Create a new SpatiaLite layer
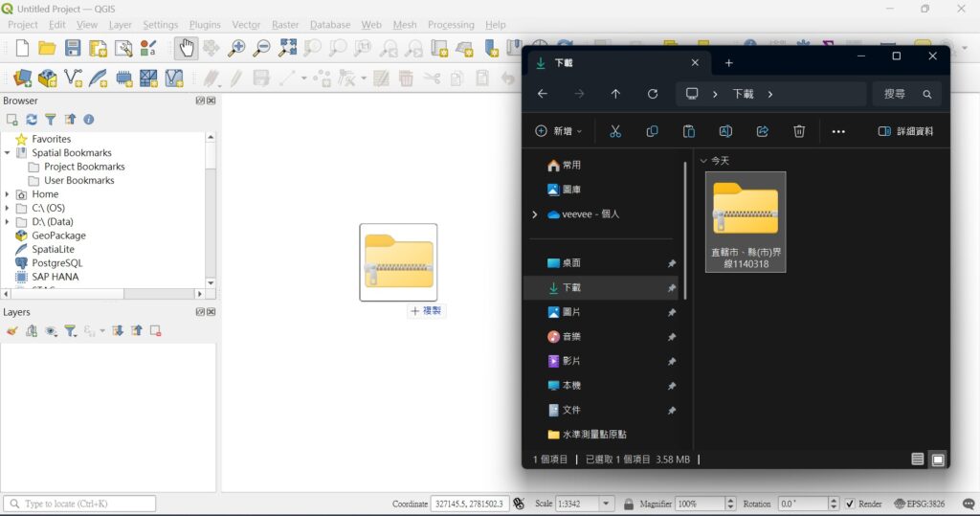This screenshot has height=516, width=980. [99, 79]
